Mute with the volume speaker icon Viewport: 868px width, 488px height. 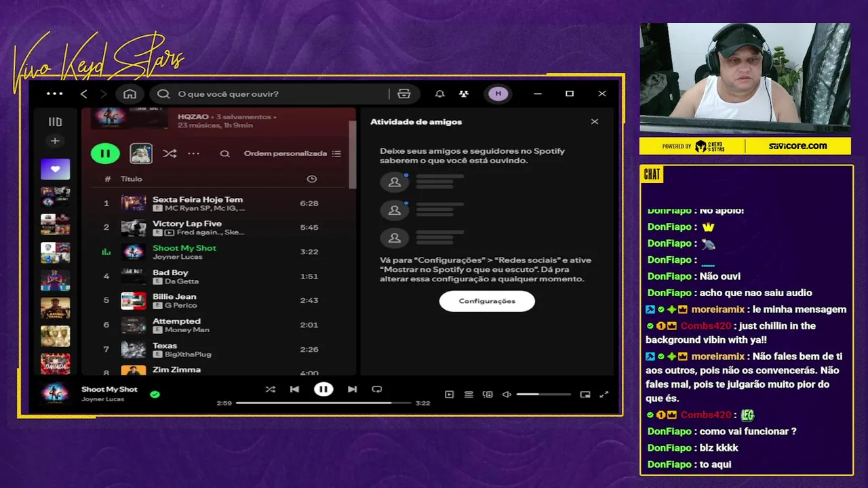507,394
